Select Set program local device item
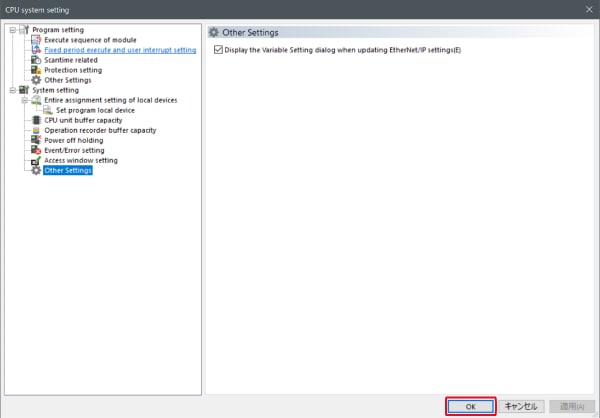600x418 pixels. 95,110
